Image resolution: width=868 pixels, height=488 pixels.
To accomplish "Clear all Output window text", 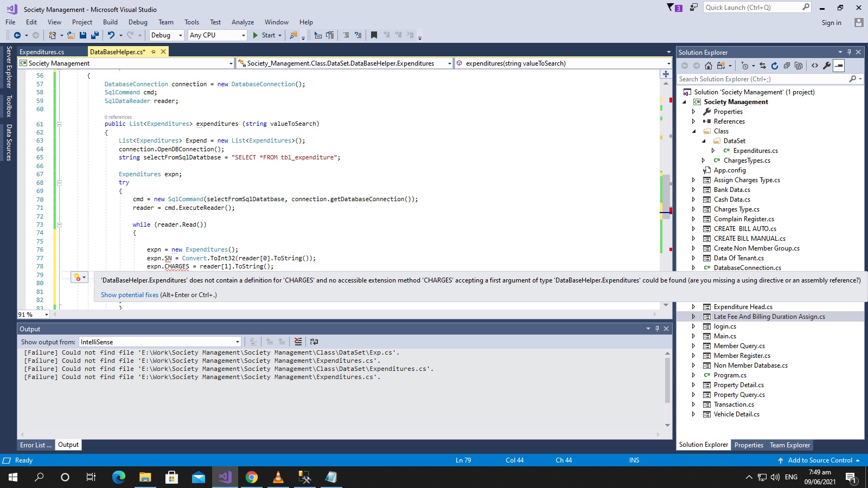I will point(298,342).
